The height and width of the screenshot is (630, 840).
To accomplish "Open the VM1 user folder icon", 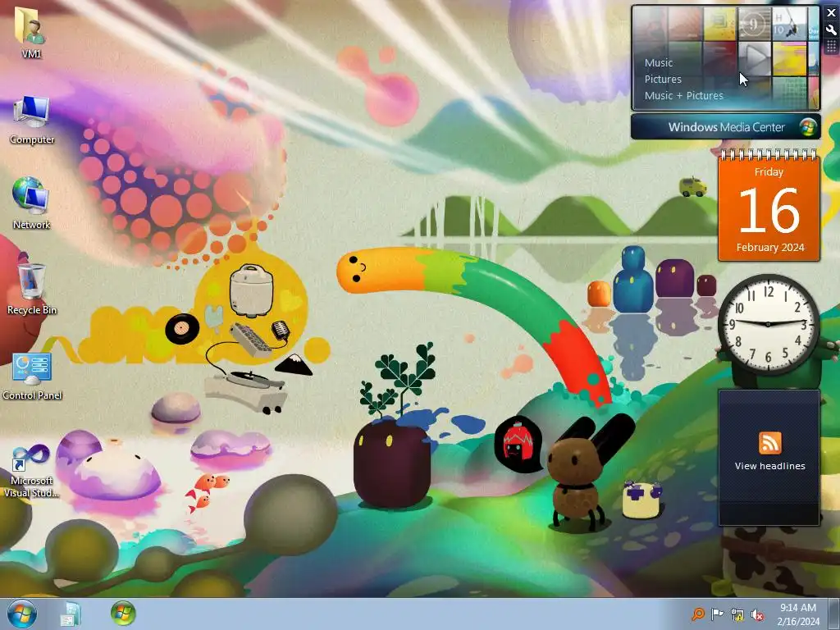I will pyautogui.click(x=31, y=31).
